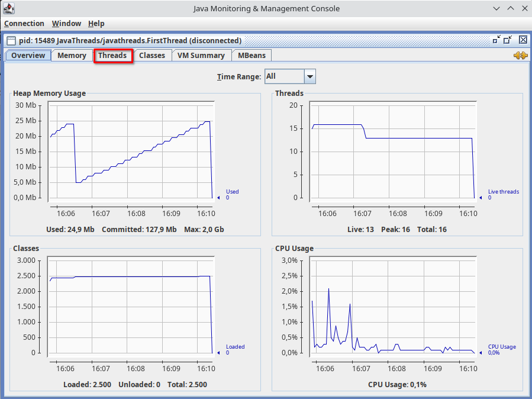Click the CPU Usage legend showing 0,0%
Screen dimensions: 532x399
(502, 349)
